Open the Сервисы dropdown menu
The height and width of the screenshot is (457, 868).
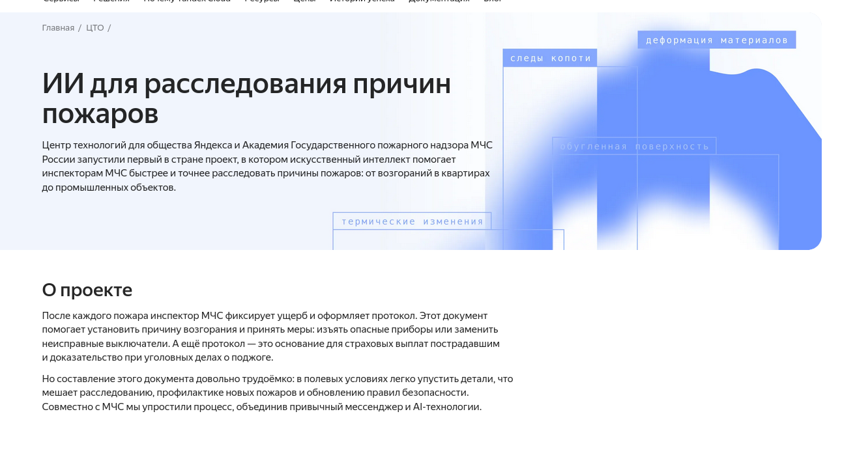click(61, 1)
